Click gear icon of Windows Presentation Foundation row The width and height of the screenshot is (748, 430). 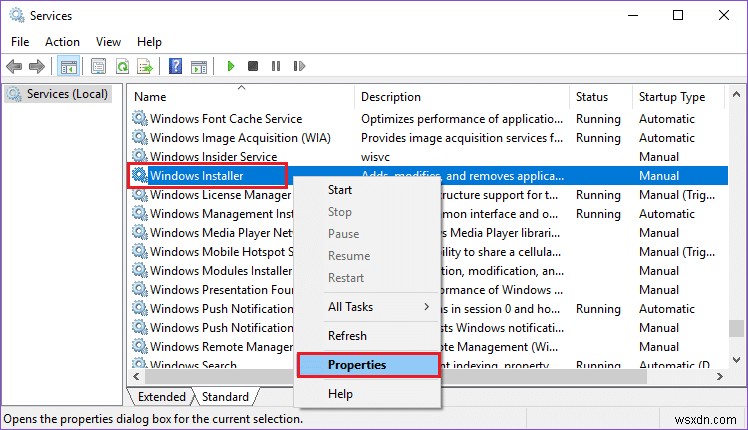tap(140, 289)
